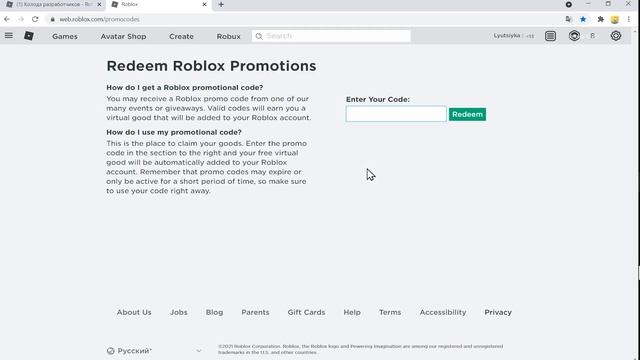This screenshot has height=360, width=640.
Task: Click the address bar URL
Action: (x=99, y=19)
